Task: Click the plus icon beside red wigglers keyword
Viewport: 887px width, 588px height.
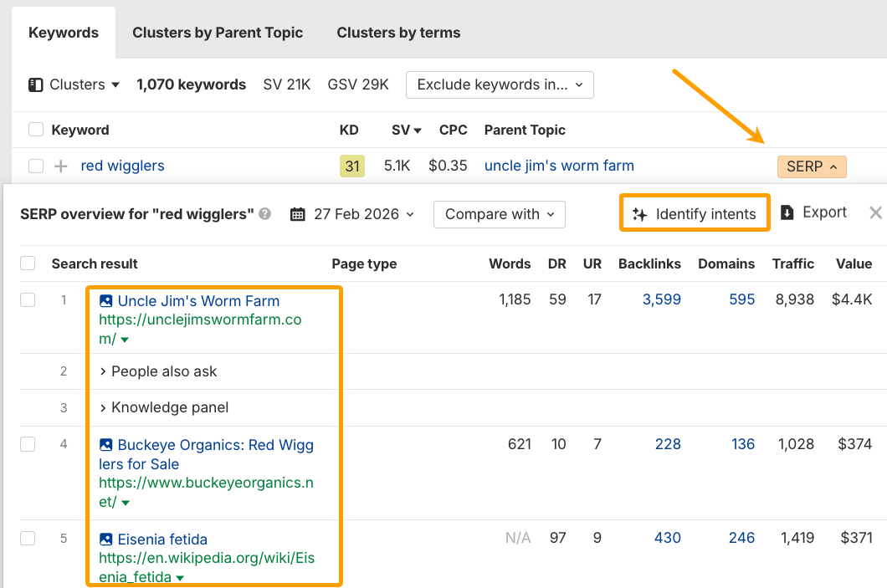Action: click(x=60, y=166)
